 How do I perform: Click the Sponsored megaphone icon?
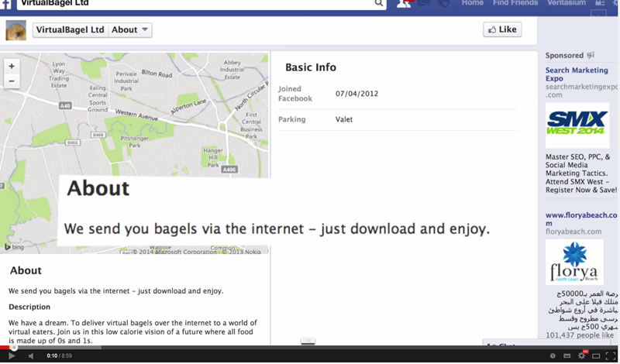(x=591, y=55)
